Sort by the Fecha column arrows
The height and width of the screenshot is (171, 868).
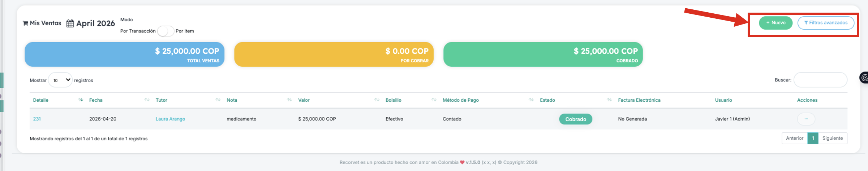coord(147,100)
